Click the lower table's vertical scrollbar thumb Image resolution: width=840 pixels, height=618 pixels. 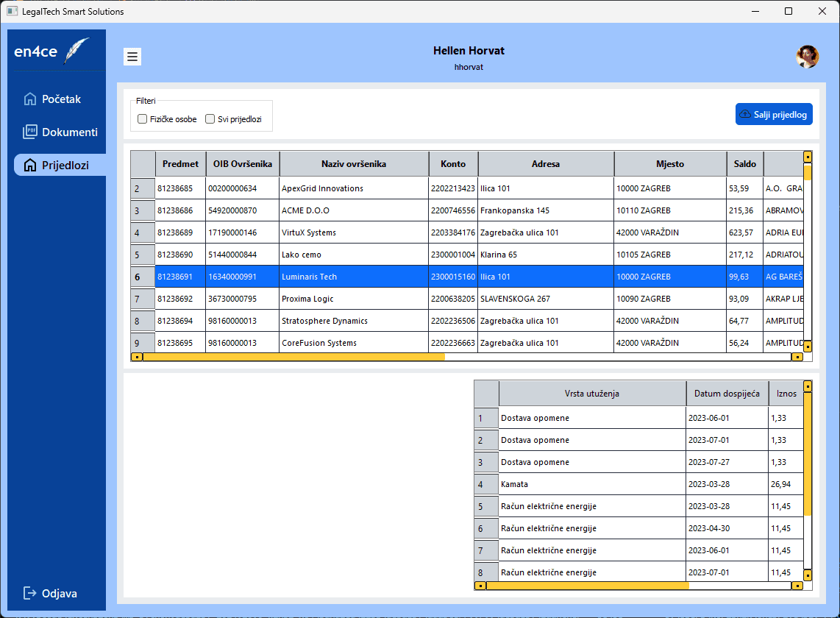pos(808,452)
